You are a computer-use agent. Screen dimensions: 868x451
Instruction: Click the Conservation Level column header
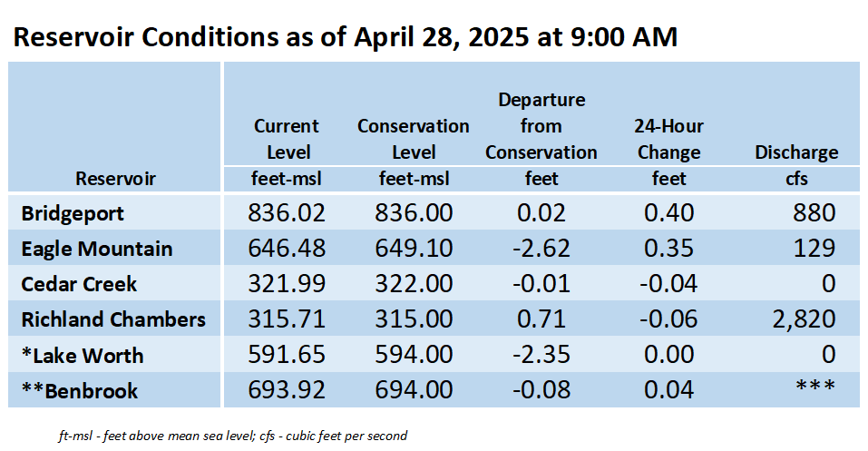(414, 139)
